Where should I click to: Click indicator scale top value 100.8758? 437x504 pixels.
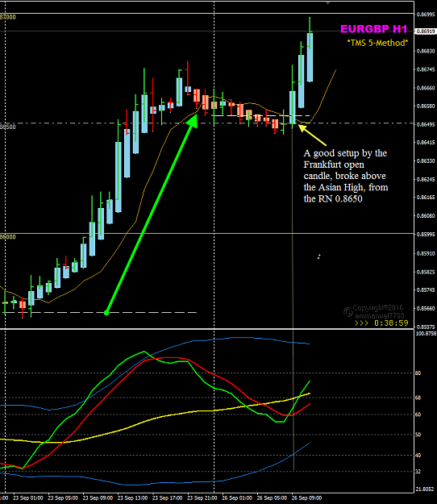pos(426,334)
